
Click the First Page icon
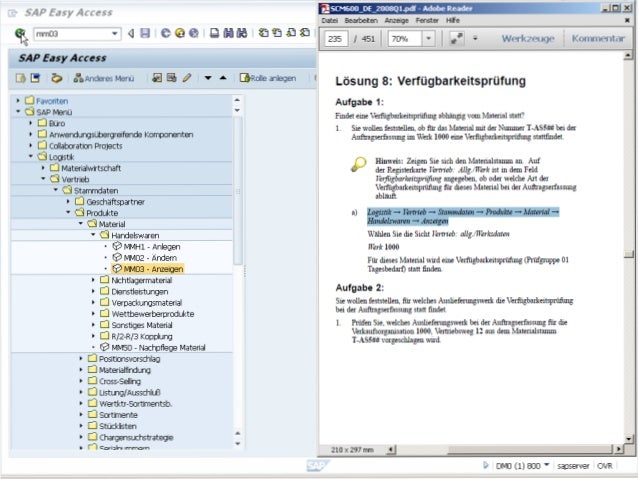tap(263, 33)
